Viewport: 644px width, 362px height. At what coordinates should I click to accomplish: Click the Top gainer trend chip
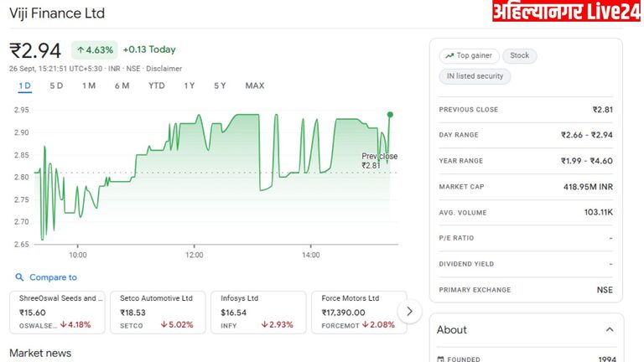(x=469, y=55)
